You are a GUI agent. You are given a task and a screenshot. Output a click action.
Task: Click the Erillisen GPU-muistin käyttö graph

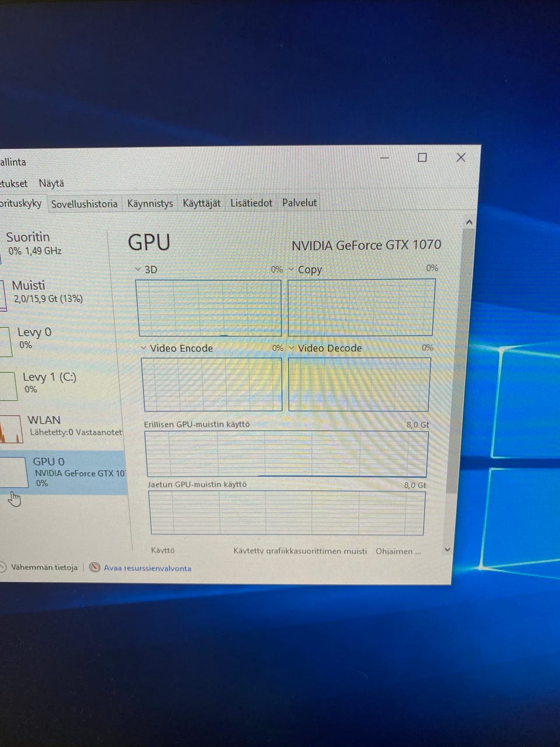coord(286,454)
